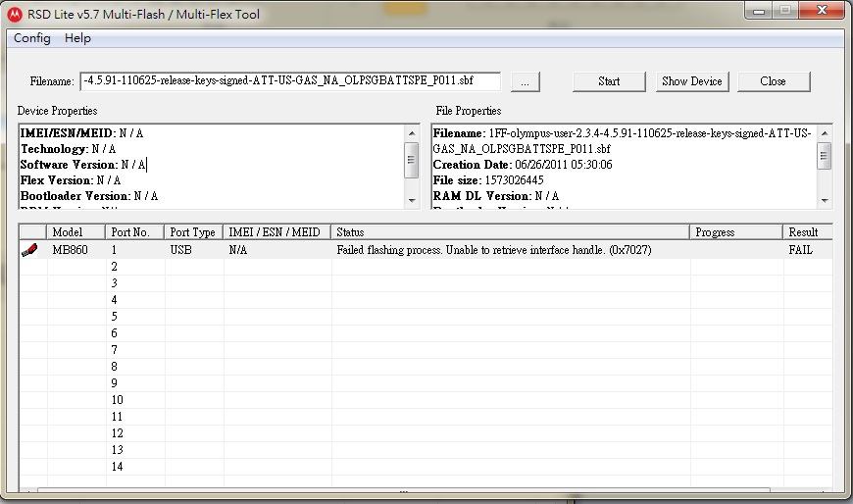Click the File size: 1573026445 line
This screenshot has width=853, height=504.
(x=488, y=180)
